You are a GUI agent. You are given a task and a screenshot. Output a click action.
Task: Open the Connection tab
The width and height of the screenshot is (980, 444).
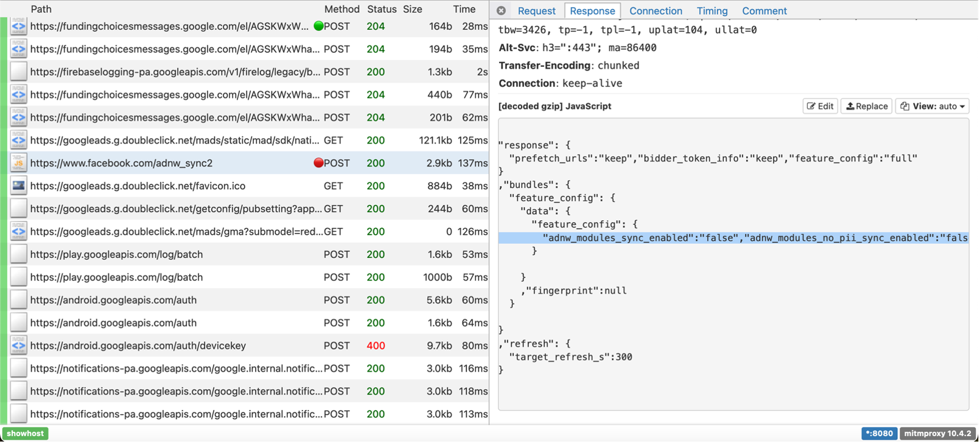656,11
